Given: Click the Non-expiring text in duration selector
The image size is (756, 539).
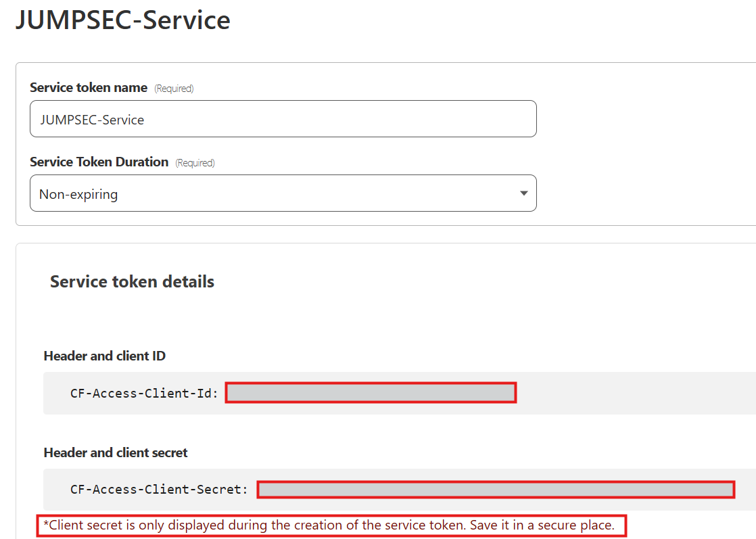Looking at the screenshot, I should pos(78,194).
